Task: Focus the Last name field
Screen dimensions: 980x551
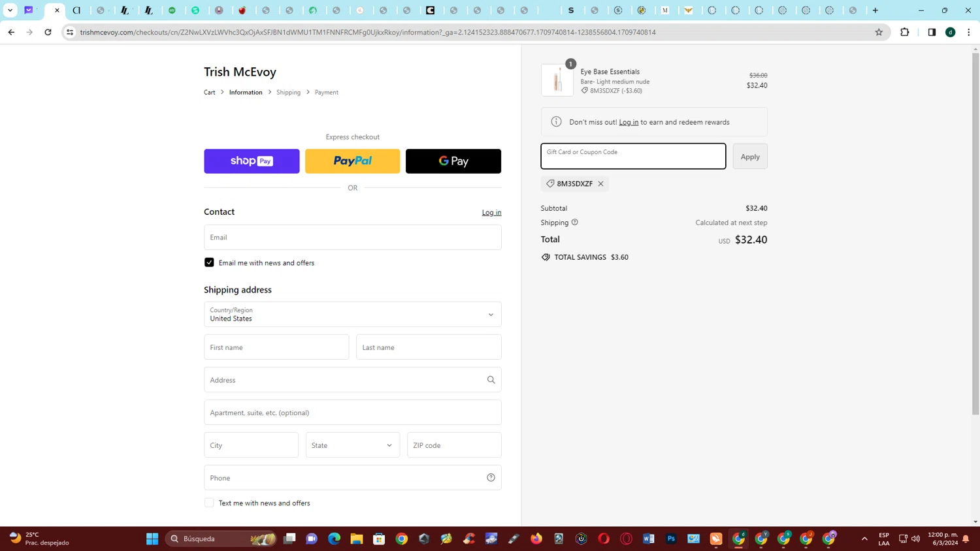Action: 429,347
